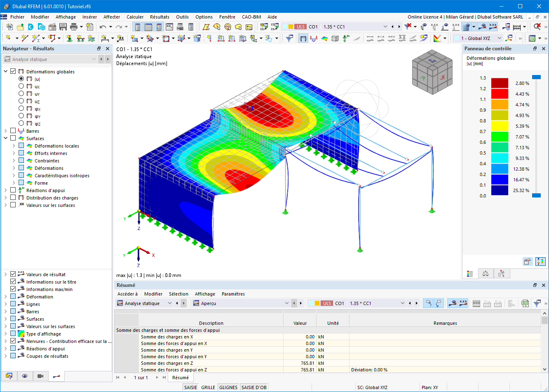Undo the last action

point(103,27)
